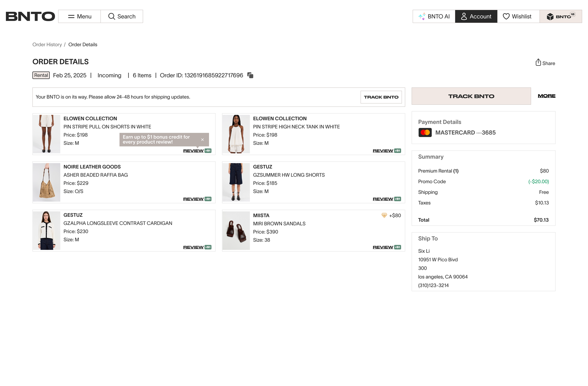Screen dimensions: 588x386
Task: Click the Mastercard payment icon
Action: 425,132
